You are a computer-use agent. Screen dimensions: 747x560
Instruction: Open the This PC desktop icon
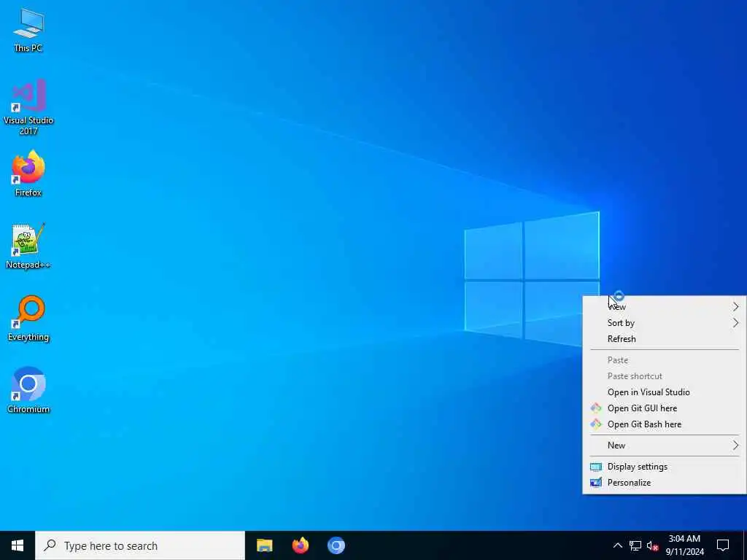pyautogui.click(x=28, y=29)
